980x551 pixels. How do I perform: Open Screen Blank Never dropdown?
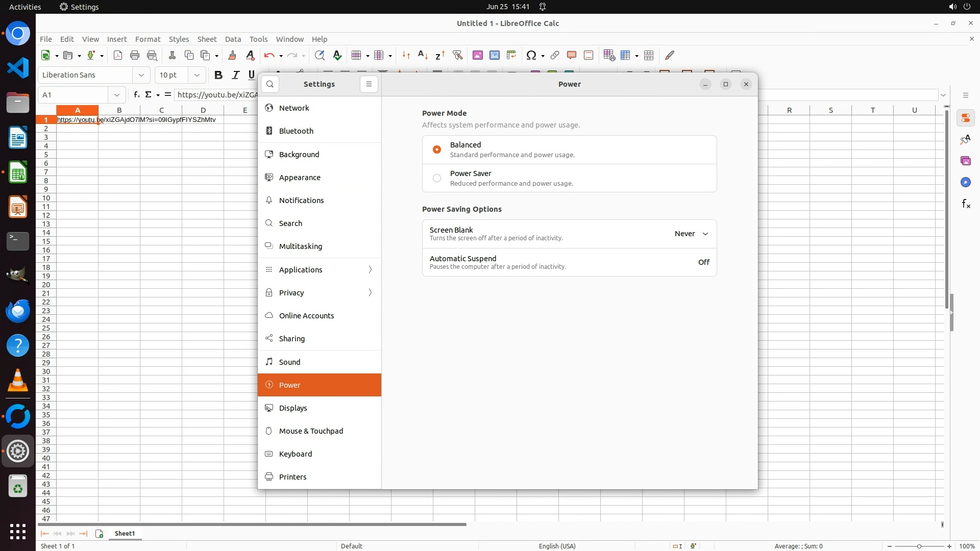[x=691, y=234]
